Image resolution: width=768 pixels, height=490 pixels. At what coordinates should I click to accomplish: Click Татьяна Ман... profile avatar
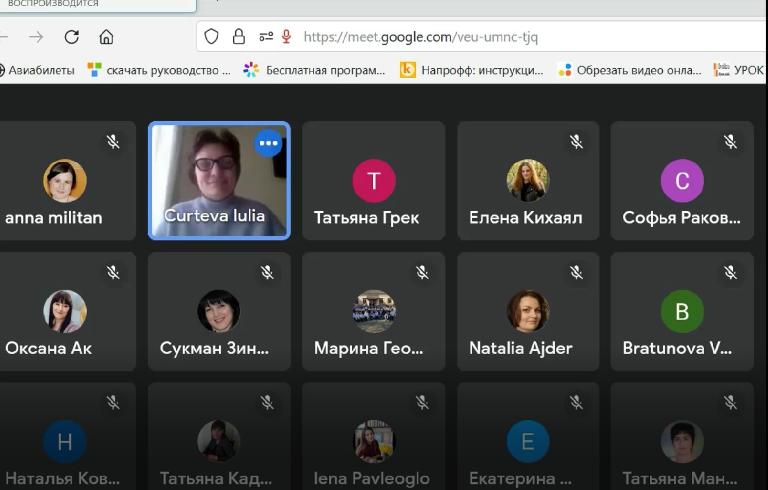point(682,441)
